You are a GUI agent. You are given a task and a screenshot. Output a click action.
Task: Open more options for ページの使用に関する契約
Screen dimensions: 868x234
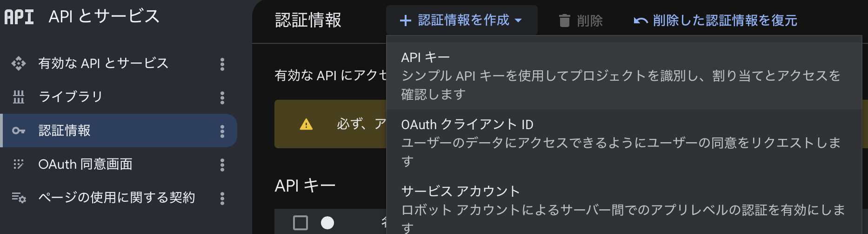coord(222,198)
